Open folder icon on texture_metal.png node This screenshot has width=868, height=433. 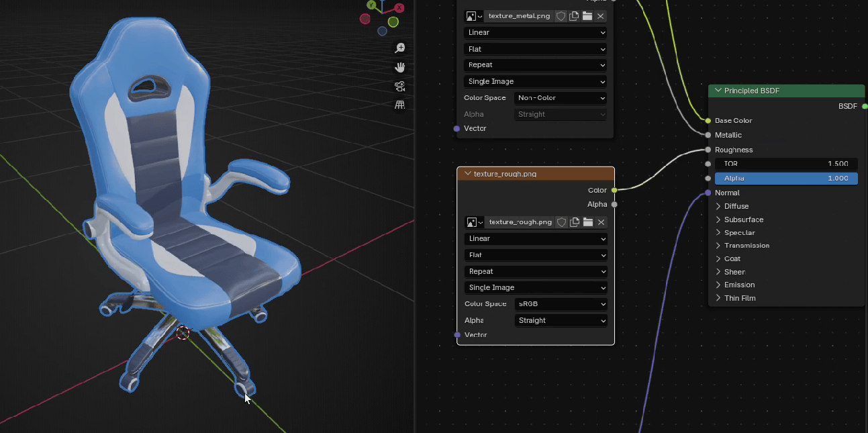tap(587, 16)
